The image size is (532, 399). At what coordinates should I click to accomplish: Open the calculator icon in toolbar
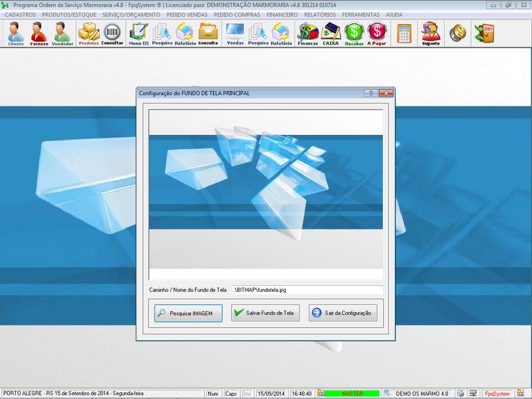click(404, 33)
